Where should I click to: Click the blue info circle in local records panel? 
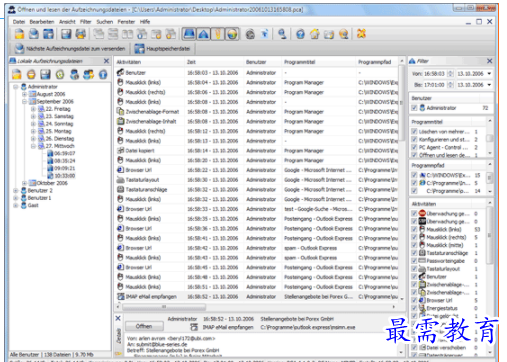coord(103,74)
